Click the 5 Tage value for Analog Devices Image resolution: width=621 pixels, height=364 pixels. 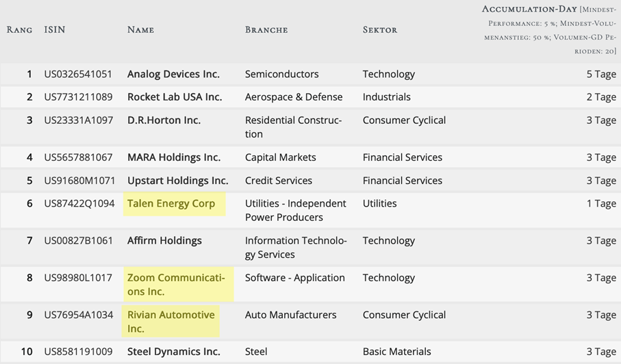[x=601, y=74]
